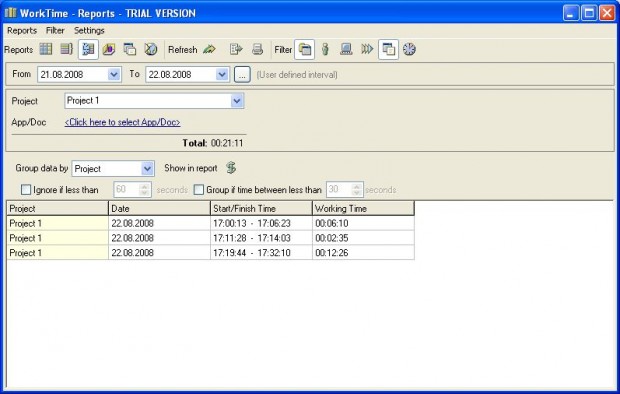Open the From date dropdown
Screen dimensions: 620x394
pos(114,74)
